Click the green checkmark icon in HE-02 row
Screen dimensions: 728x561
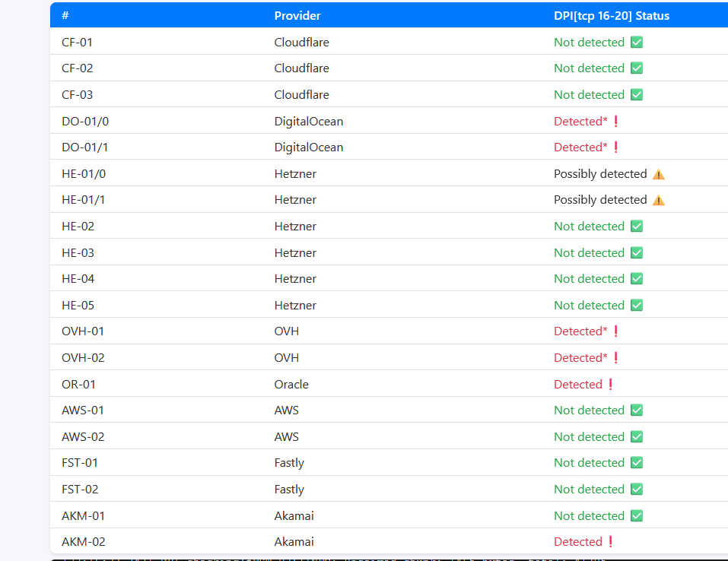[x=637, y=227]
